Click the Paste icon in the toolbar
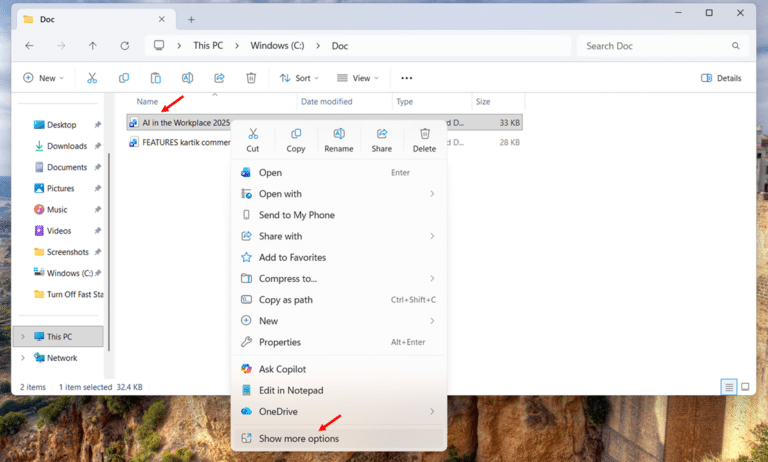768x462 pixels. tap(156, 78)
